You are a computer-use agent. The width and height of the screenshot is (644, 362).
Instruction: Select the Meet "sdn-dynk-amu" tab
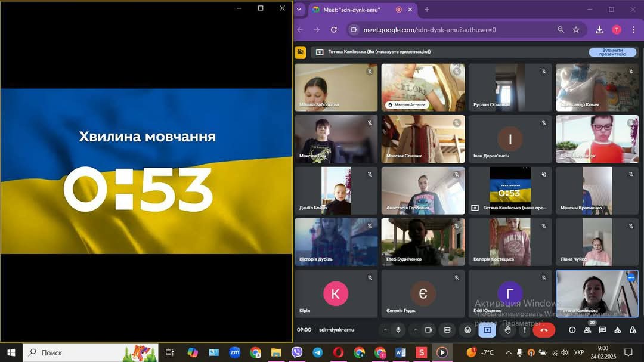click(352, 10)
